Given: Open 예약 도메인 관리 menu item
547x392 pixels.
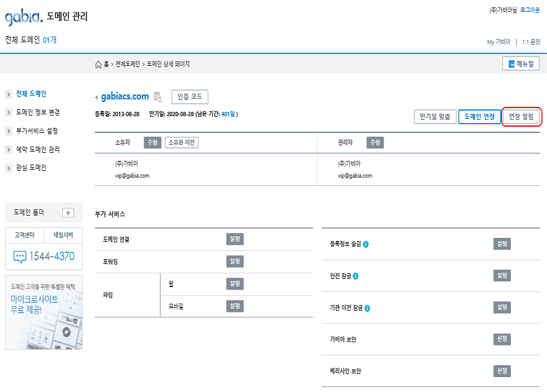Looking at the screenshot, I should pos(38,149).
